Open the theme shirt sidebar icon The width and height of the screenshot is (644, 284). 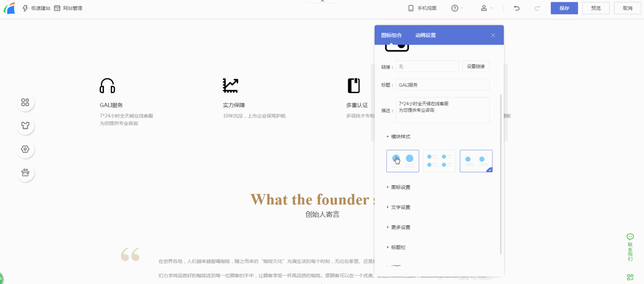point(25,126)
